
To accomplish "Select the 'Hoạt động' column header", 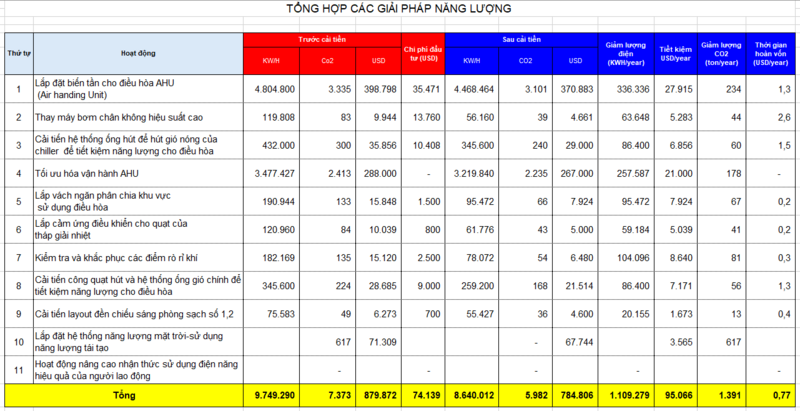I will tap(138, 54).
